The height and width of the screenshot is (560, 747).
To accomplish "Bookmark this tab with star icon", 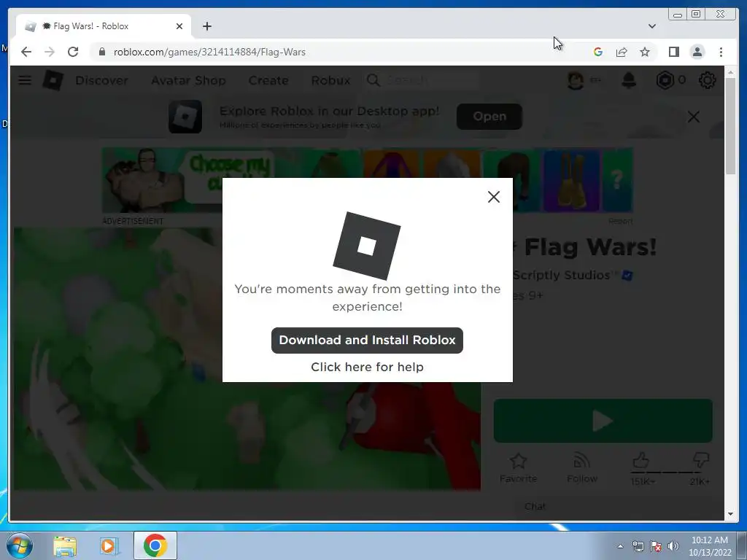I will click(645, 52).
